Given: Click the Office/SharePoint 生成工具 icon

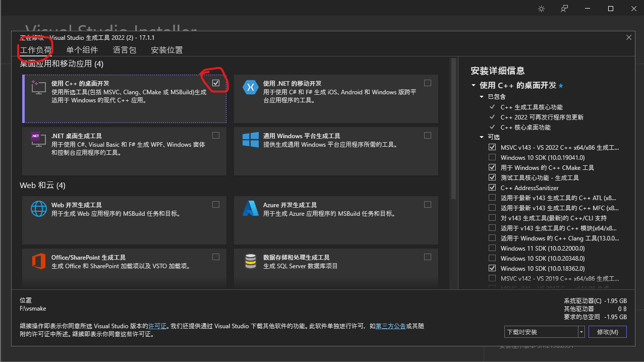Looking at the screenshot, I should point(38,261).
